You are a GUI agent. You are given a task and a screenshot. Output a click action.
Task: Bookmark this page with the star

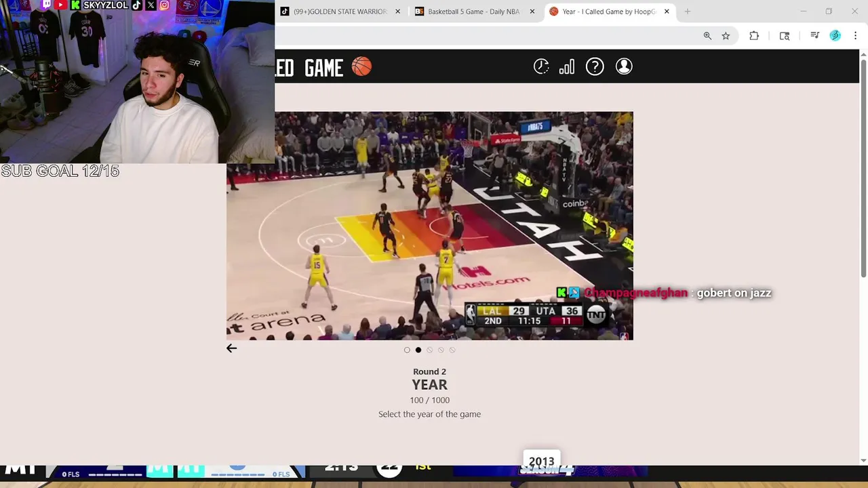tap(726, 36)
